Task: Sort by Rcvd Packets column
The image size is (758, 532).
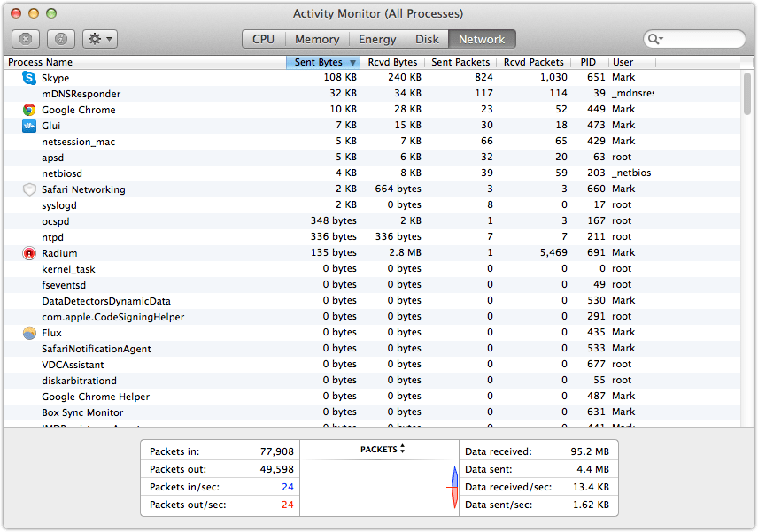Action: (533, 62)
